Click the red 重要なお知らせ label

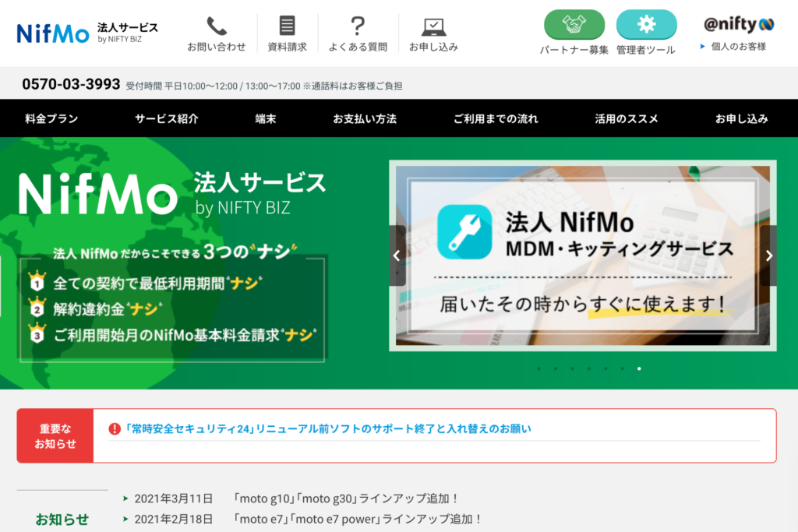pos(55,436)
